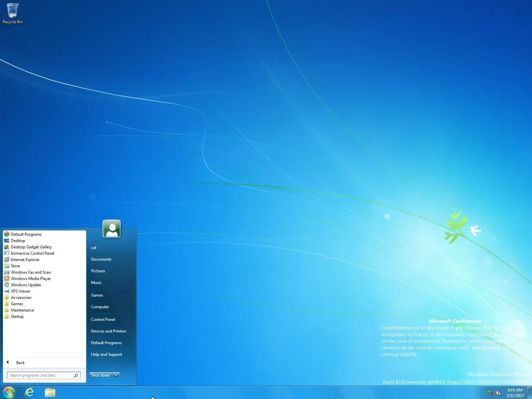This screenshot has width=532, height=399.
Task: Click the Windows Fax and Scan label
Action: click(x=31, y=272)
